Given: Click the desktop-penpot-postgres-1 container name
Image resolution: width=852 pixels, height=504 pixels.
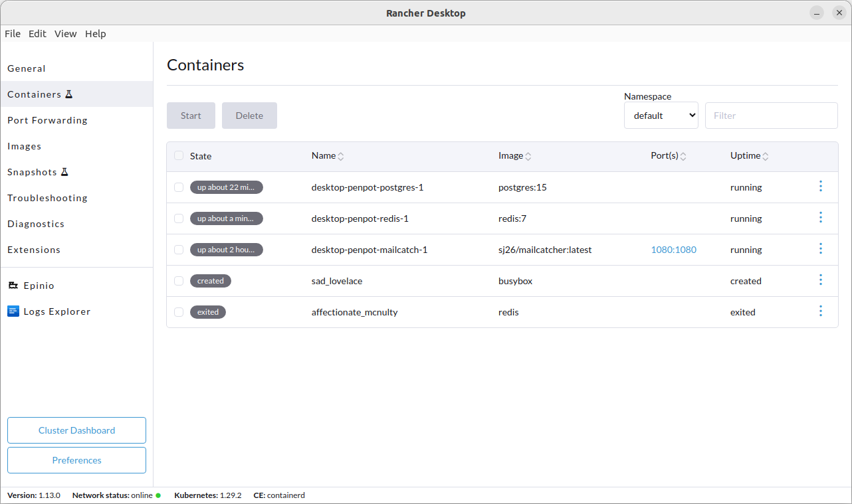Looking at the screenshot, I should pos(368,187).
